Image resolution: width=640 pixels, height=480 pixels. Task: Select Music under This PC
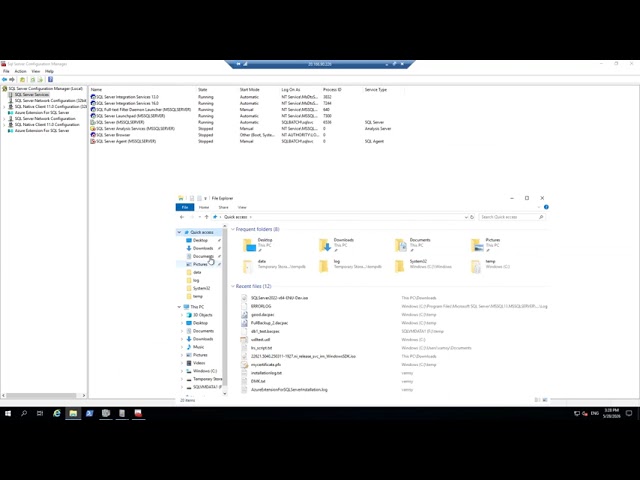(198, 347)
